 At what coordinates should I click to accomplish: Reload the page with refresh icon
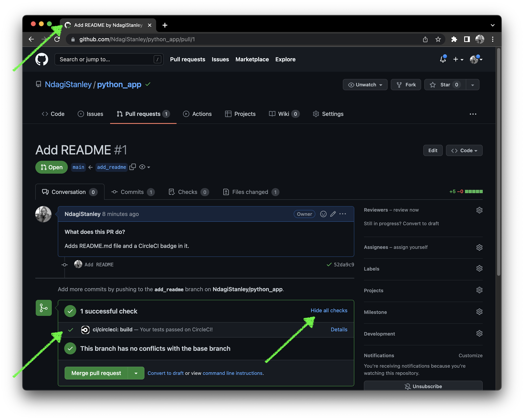coord(57,39)
